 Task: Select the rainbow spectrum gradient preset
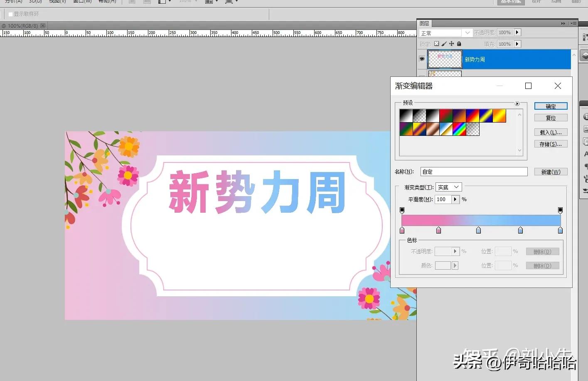point(459,129)
